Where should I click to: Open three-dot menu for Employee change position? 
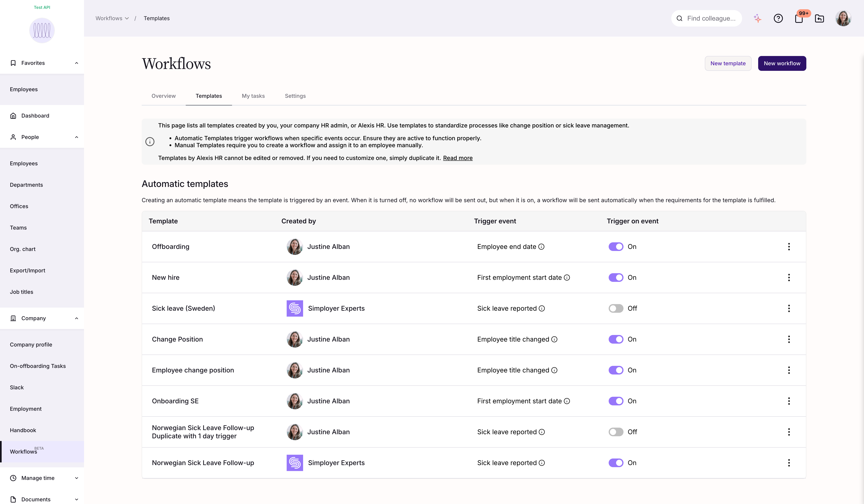(x=789, y=370)
